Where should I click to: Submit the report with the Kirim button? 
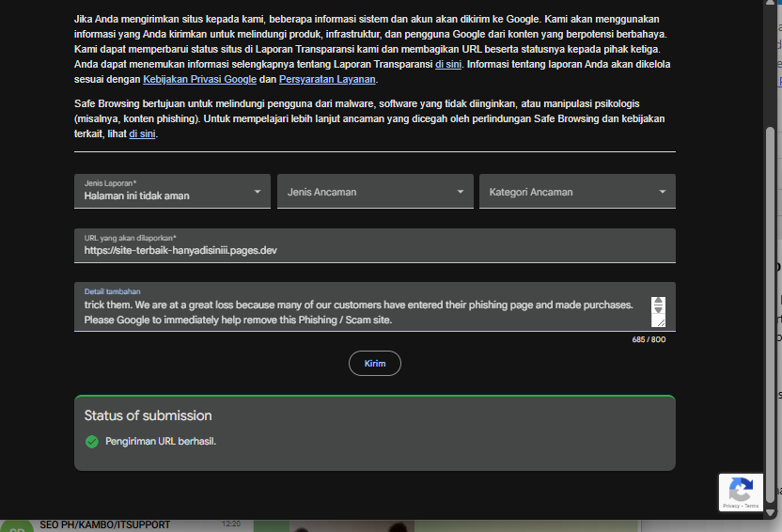[x=374, y=364]
